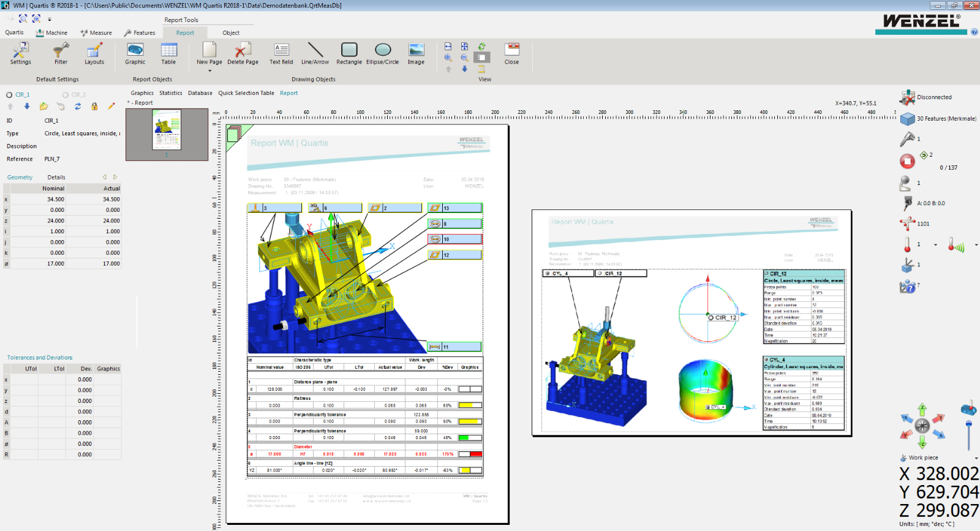Open the Statistics tab
The width and height of the screenshot is (980, 531).
pyautogui.click(x=170, y=93)
